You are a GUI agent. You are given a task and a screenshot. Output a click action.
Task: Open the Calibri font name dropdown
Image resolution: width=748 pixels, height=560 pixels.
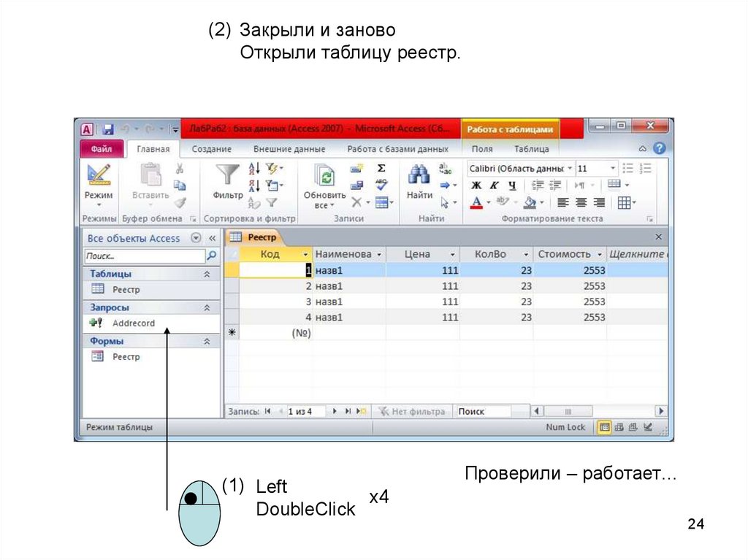coord(570,169)
